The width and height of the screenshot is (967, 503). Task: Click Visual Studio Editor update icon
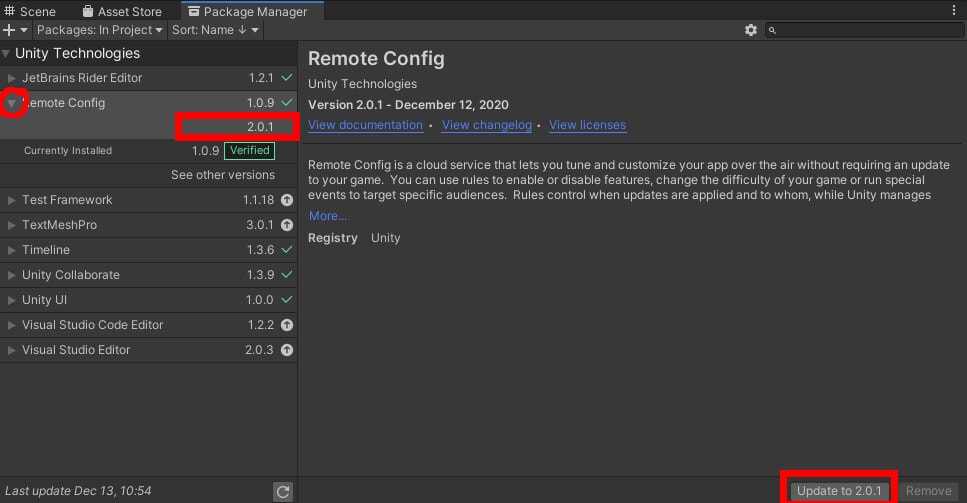pyautogui.click(x=287, y=350)
